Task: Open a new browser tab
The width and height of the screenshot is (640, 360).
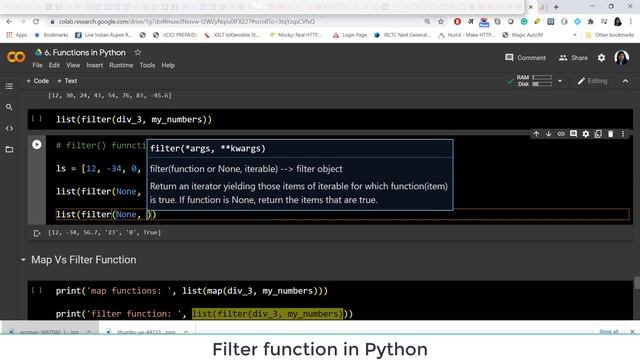Action: (556, 7)
